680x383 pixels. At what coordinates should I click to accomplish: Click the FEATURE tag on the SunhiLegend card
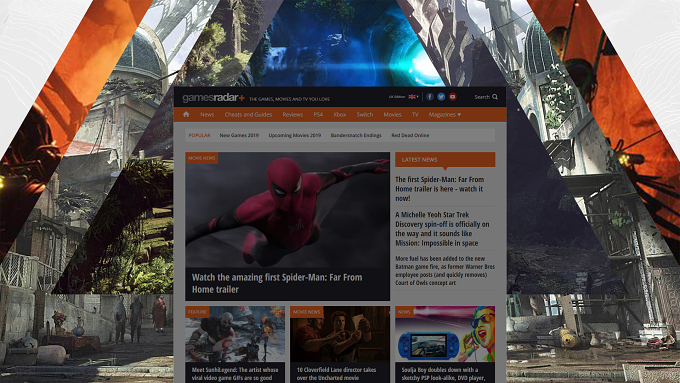(x=197, y=312)
